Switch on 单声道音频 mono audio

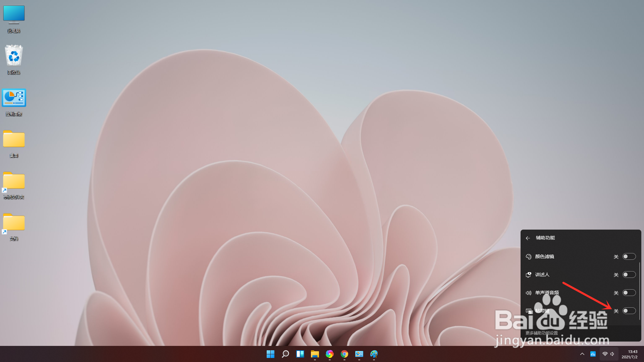[x=629, y=293]
